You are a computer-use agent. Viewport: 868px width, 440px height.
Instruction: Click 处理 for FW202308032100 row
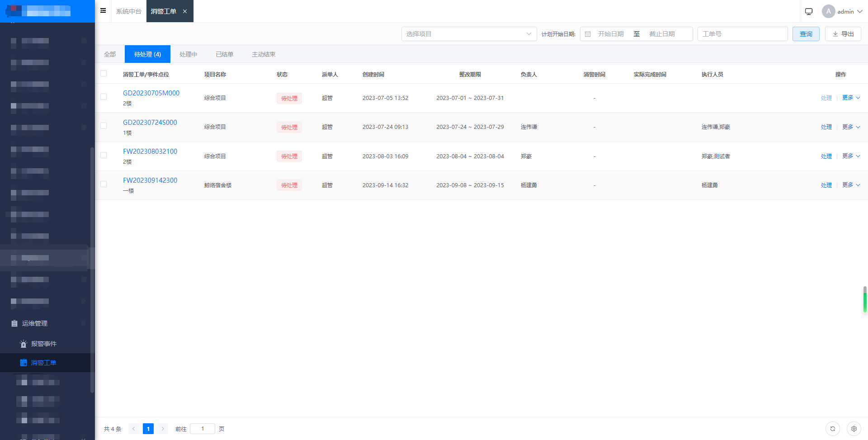826,156
